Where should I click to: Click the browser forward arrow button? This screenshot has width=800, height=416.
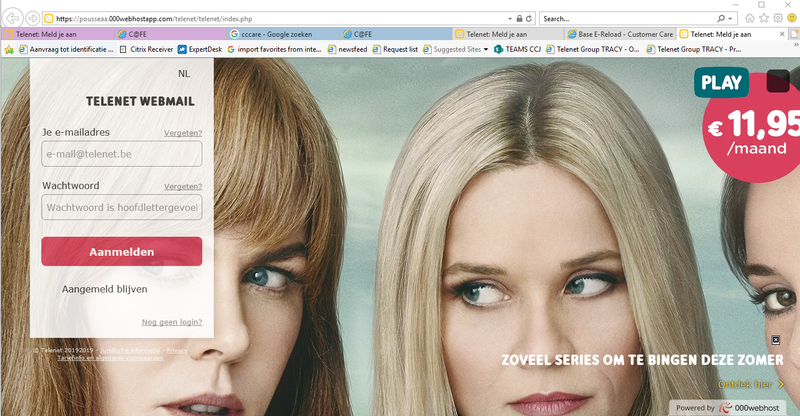click(33, 18)
